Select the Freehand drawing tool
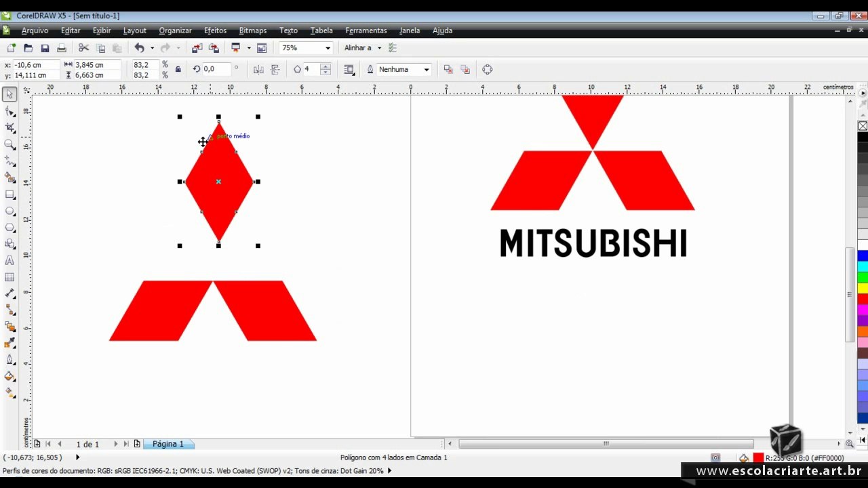This screenshot has height=488, width=868. pos(9,161)
